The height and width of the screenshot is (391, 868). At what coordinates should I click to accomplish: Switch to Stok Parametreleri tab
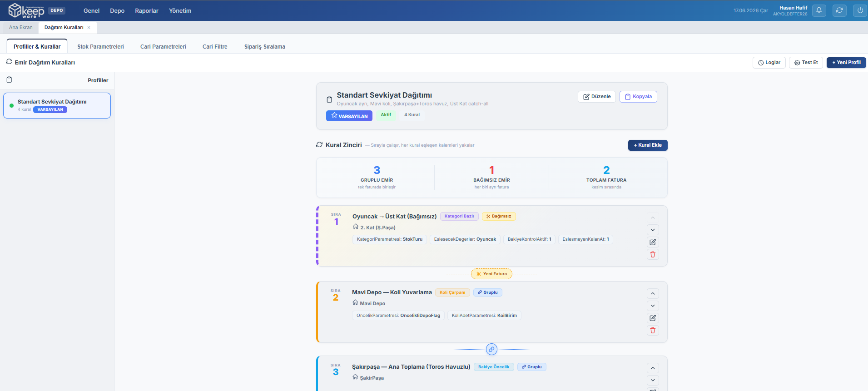[x=100, y=46]
